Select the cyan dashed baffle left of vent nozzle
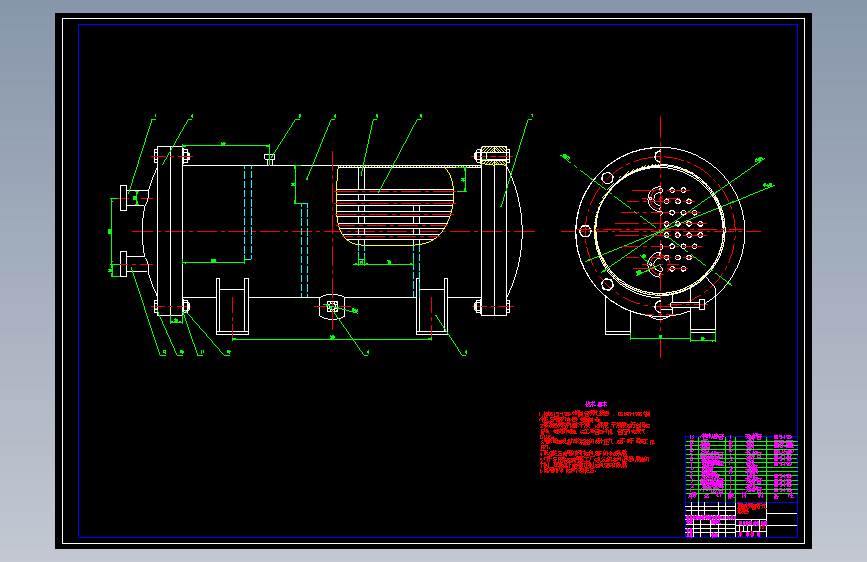This screenshot has height=562, width=867. [x=248, y=212]
